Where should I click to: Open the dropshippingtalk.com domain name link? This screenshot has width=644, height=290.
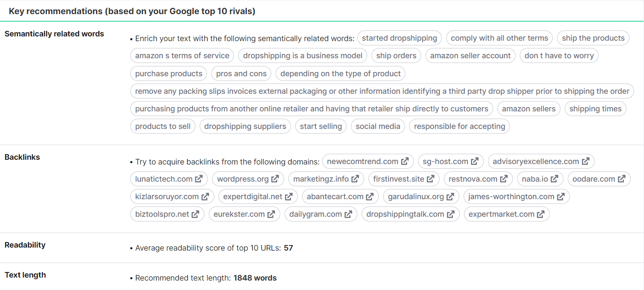tap(405, 214)
